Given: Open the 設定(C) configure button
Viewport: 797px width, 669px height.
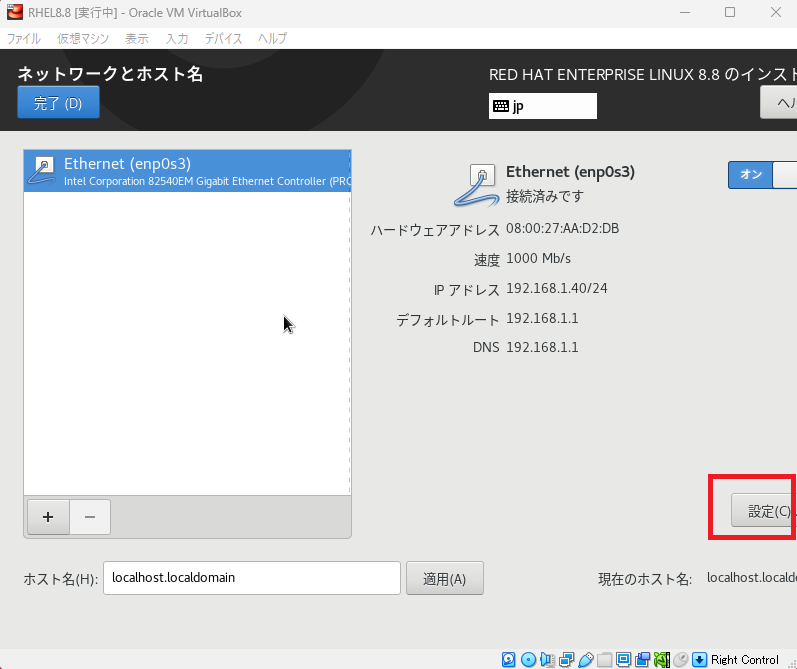Looking at the screenshot, I should coord(763,510).
